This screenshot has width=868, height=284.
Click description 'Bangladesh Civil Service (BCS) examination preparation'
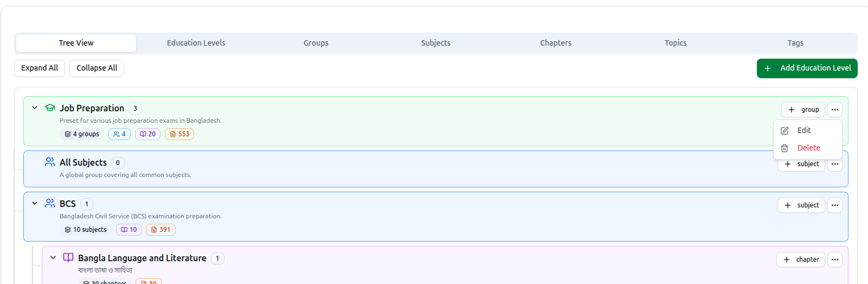pos(140,216)
